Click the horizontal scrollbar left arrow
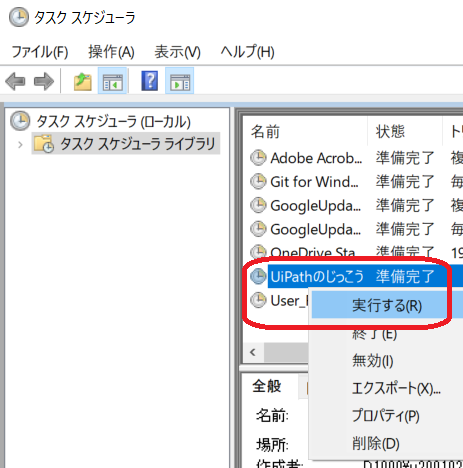The width and height of the screenshot is (463, 468). click(x=253, y=352)
